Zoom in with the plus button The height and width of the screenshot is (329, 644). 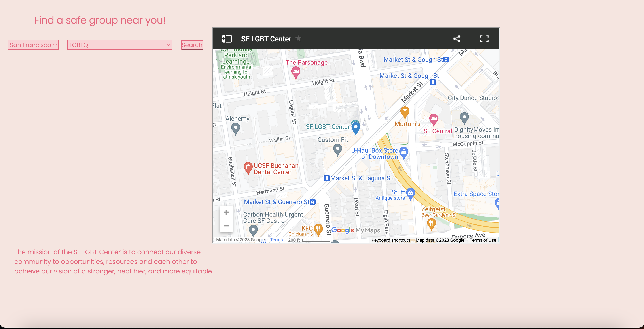pyautogui.click(x=226, y=212)
